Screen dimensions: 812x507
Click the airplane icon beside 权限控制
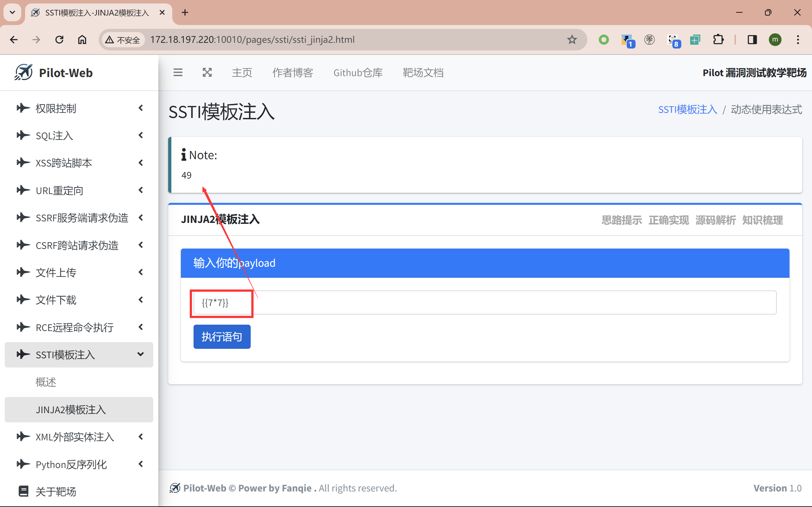coord(23,108)
